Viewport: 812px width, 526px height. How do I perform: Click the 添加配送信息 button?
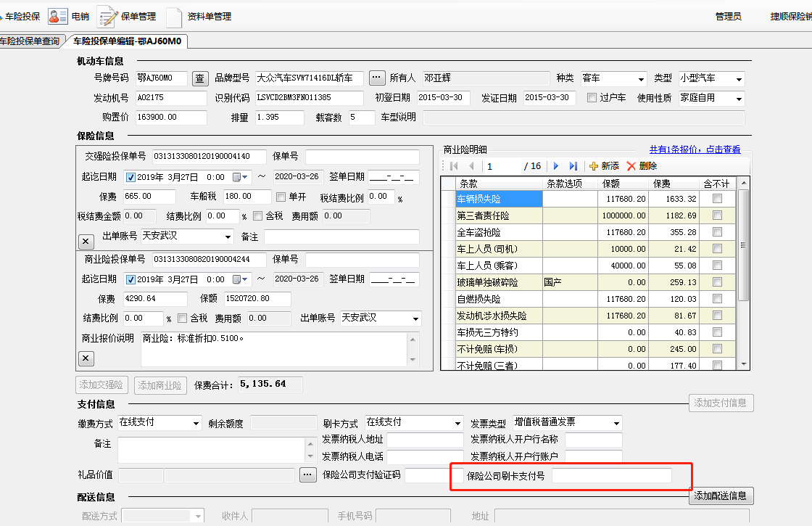tap(720, 496)
